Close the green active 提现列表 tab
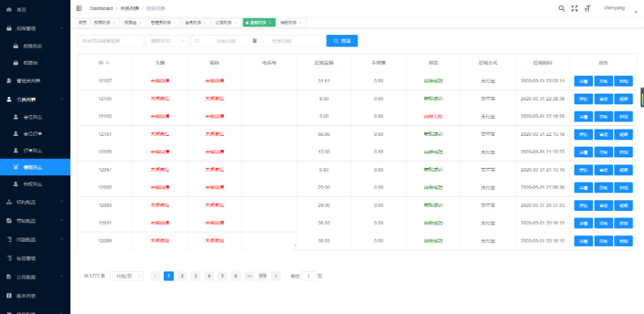This screenshot has width=644, height=314. coord(270,23)
